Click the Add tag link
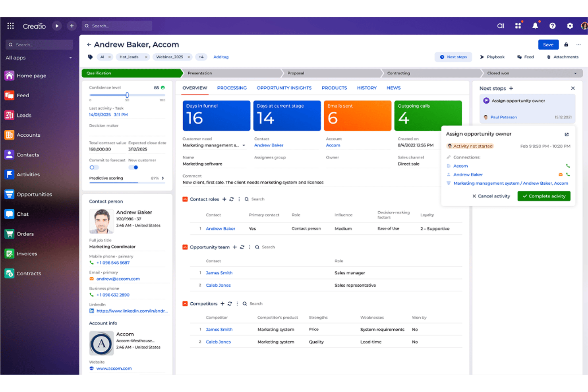Image resolution: width=588 pixels, height=392 pixels. [x=221, y=57]
